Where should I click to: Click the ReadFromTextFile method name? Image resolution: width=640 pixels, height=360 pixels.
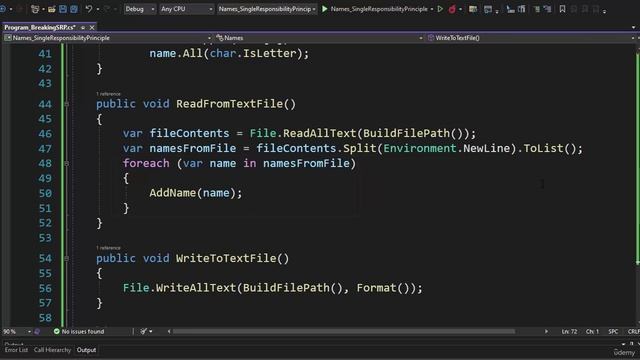point(229,104)
